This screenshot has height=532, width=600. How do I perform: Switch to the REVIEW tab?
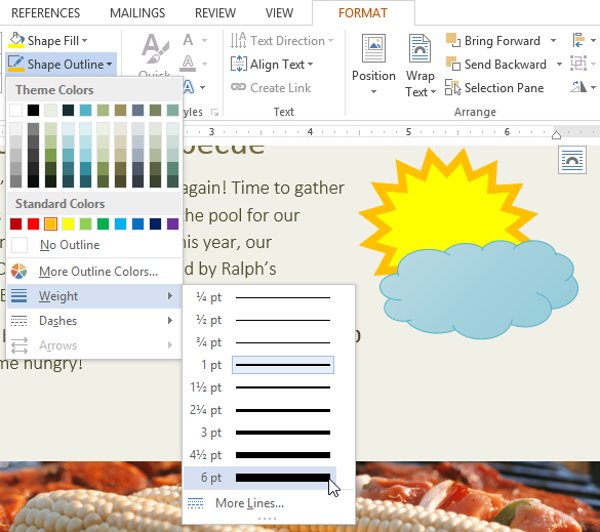click(x=216, y=13)
